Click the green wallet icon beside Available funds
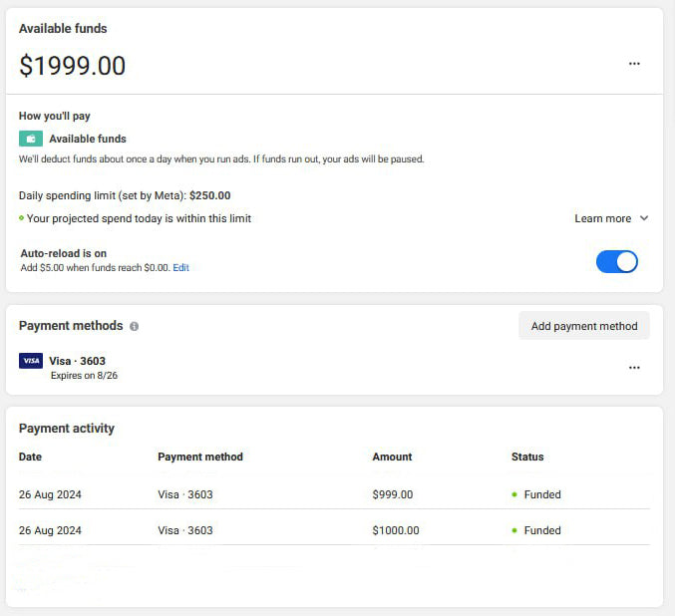 click(31, 139)
